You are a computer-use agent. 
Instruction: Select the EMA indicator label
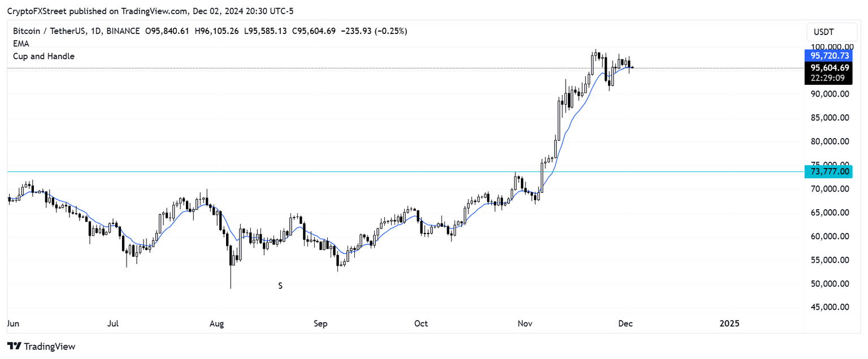(21, 44)
